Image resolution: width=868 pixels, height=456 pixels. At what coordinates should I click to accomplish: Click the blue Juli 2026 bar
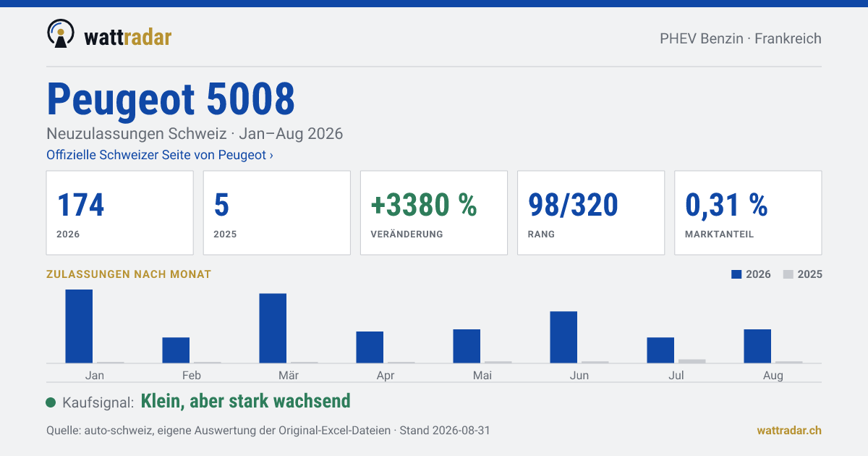point(660,350)
